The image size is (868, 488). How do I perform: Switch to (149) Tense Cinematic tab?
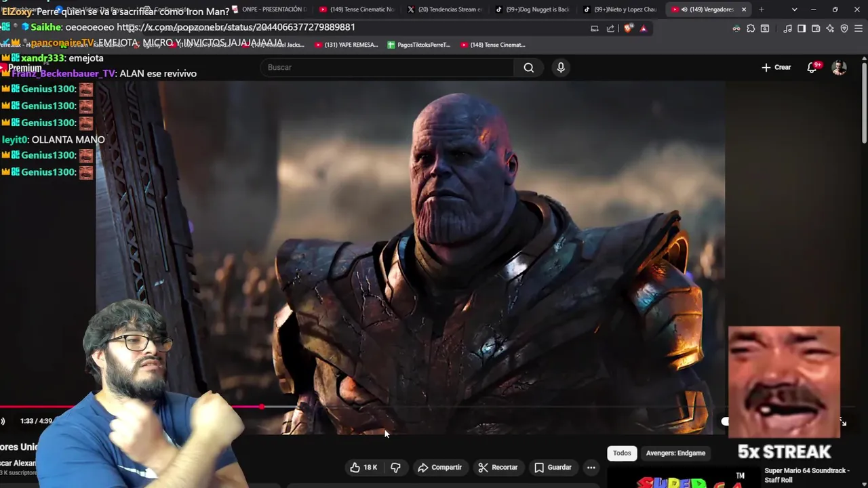pyautogui.click(x=357, y=9)
